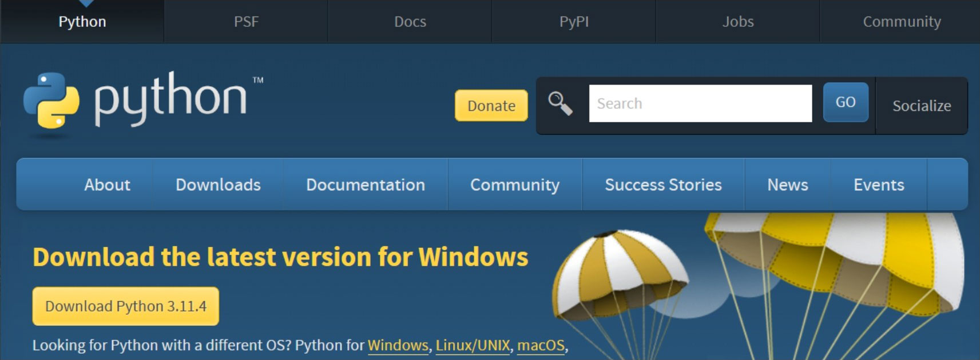Open the Documentation navigation menu

[x=366, y=185]
